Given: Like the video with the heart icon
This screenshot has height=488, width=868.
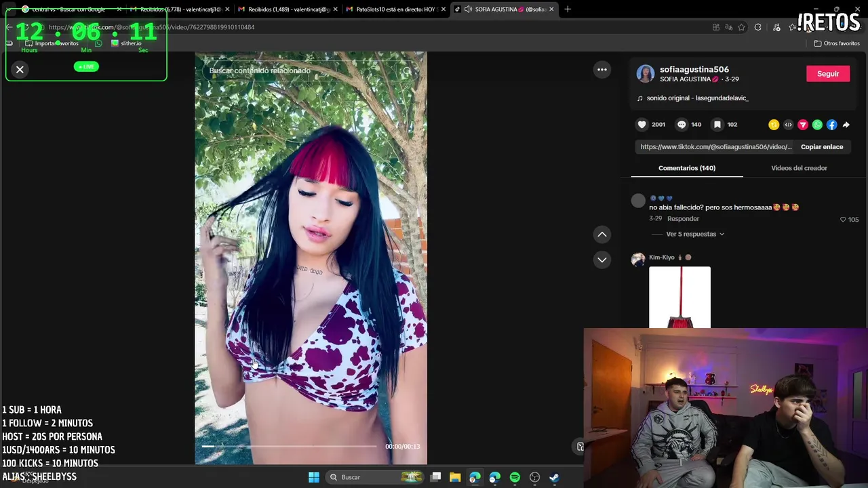Looking at the screenshot, I should pos(642,125).
